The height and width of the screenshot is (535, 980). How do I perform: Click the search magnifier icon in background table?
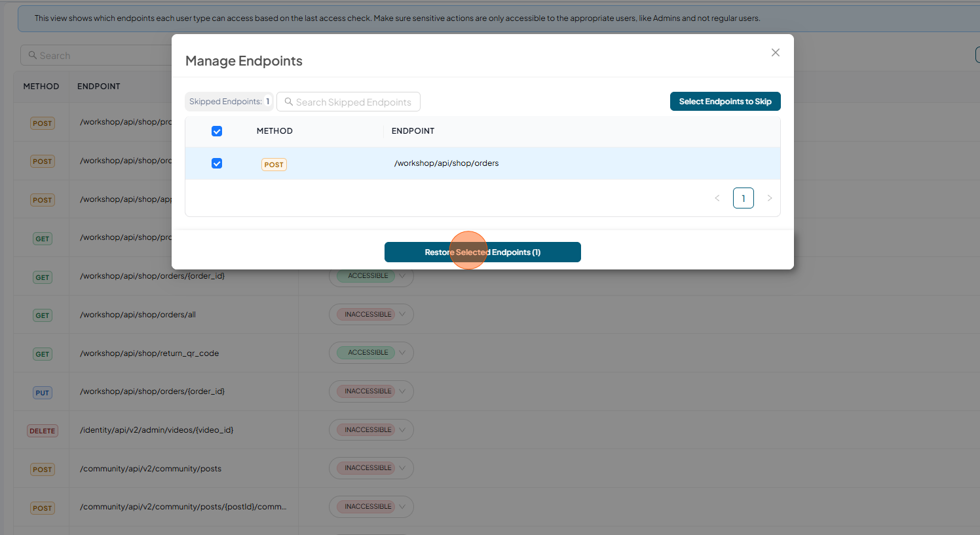click(x=32, y=55)
